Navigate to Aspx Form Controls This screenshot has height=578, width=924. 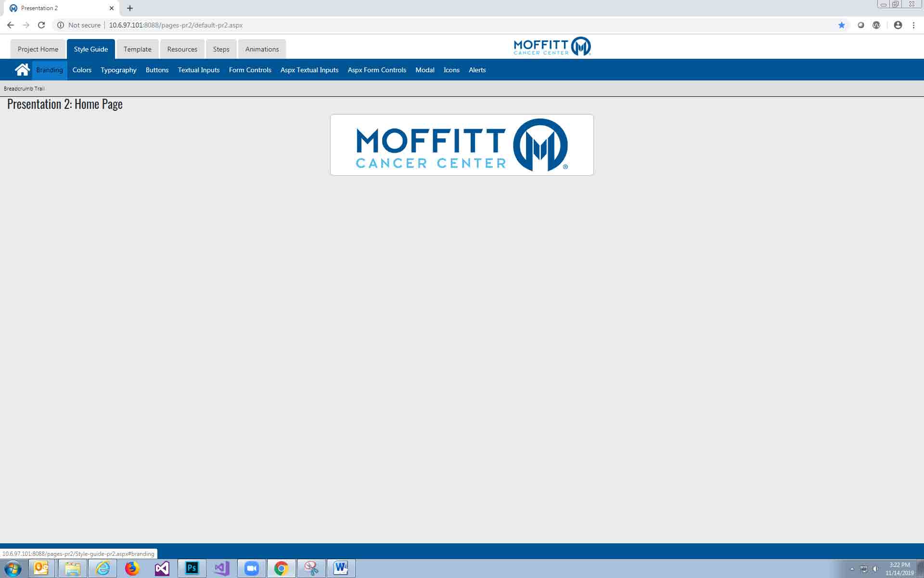coord(377,70)
